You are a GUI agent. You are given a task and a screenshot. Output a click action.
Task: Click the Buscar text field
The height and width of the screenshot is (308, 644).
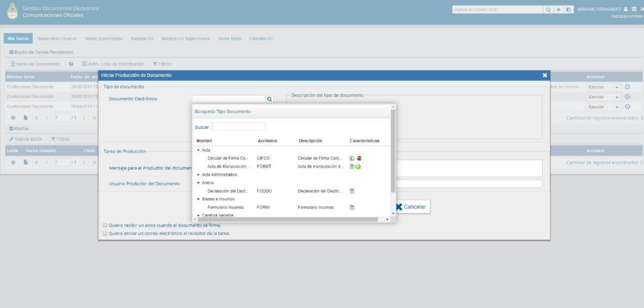[239, 127]
